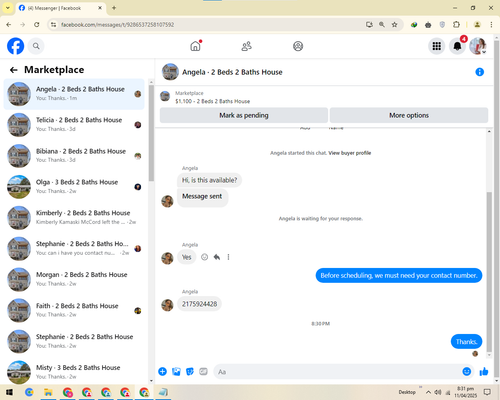Send a thumbs up like
This screenshot has height=400, width=500.
coord(484,371)
